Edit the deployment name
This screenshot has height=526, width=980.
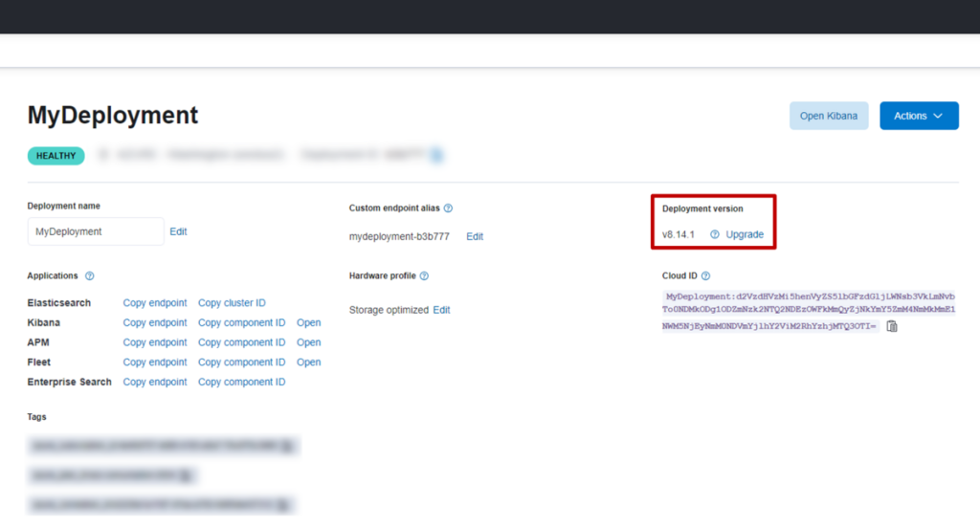point(178,231)
